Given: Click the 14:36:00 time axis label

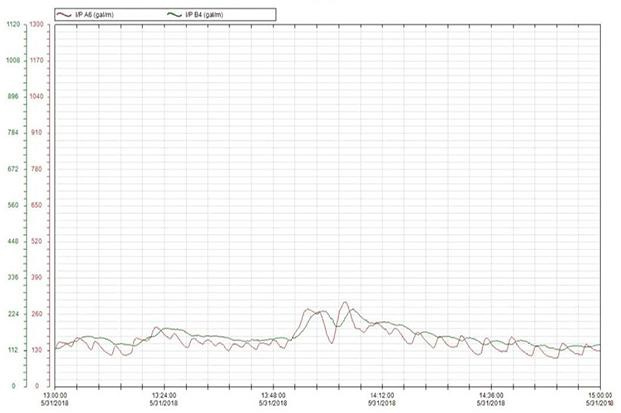Looking at the screenshot, I should pyautogui.click(x=490, y=394).
